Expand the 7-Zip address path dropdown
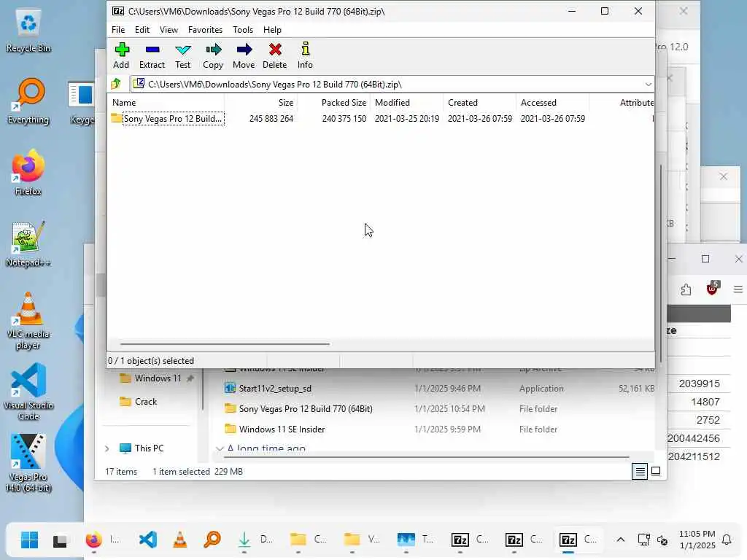The height and width of the screenshot is (560, 747). 648,85
